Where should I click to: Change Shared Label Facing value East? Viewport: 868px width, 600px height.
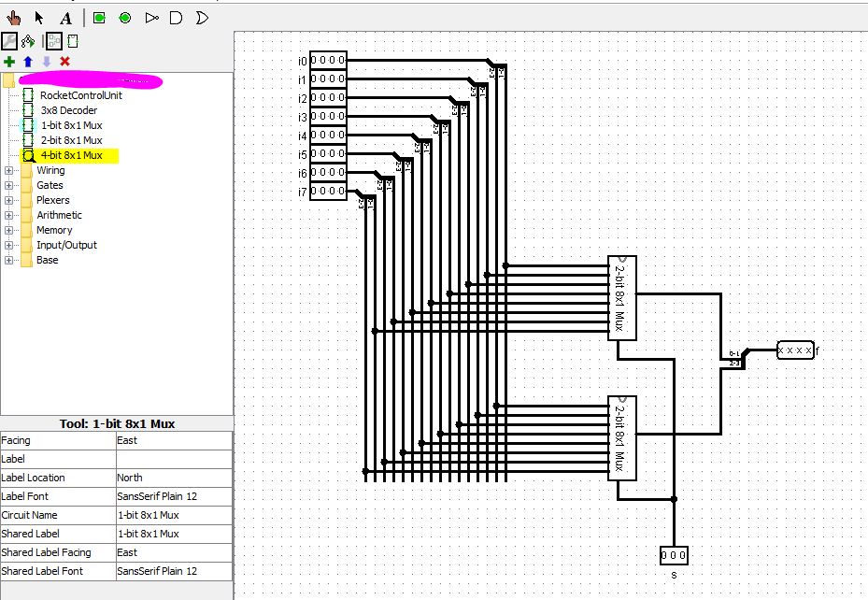click(174, 552)
